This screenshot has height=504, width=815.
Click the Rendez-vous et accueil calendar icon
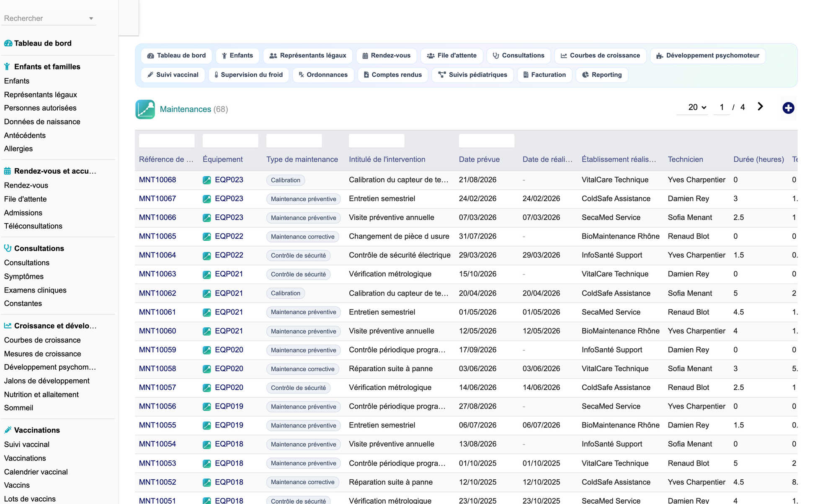click(x=8, y=171)
